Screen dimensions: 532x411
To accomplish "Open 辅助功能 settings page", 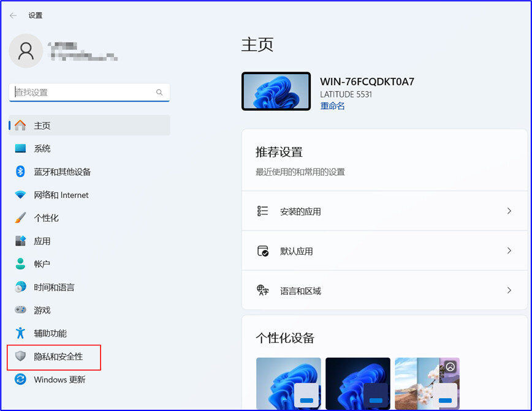I will [89, 333].
